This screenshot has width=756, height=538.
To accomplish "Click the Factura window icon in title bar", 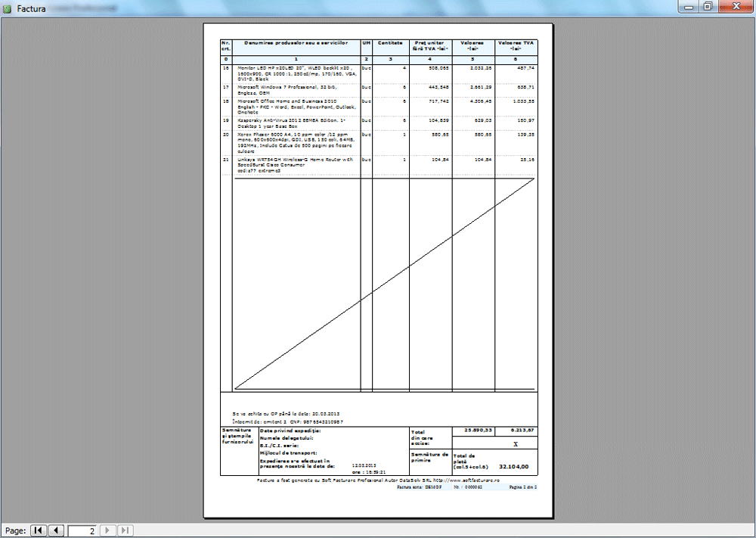I will pos(8,8).
